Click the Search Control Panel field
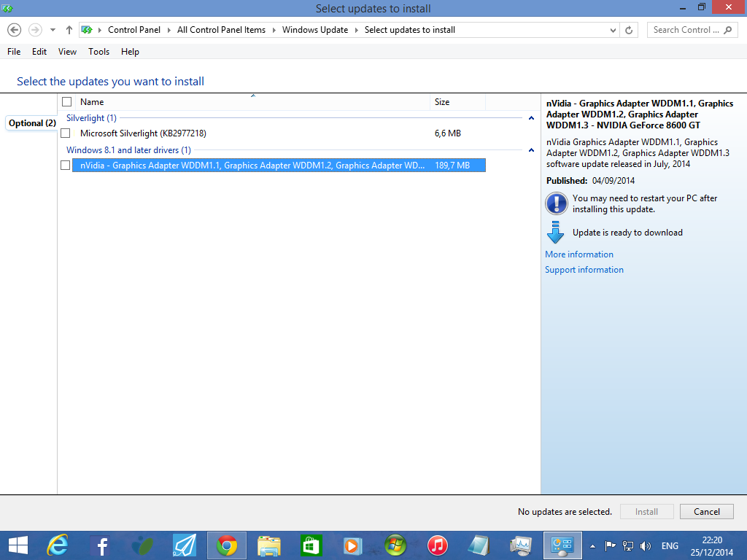747x560 pixels. (x=686, y=30)
